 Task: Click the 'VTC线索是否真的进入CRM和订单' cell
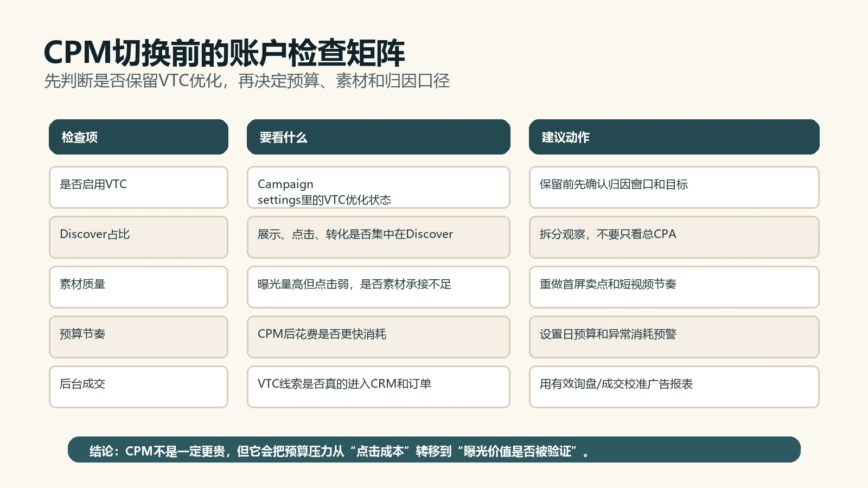click(x=379, y=387)
